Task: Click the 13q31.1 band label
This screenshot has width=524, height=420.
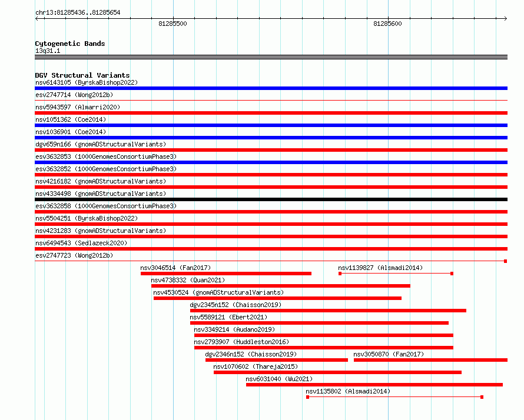Action: coord(48,51)
